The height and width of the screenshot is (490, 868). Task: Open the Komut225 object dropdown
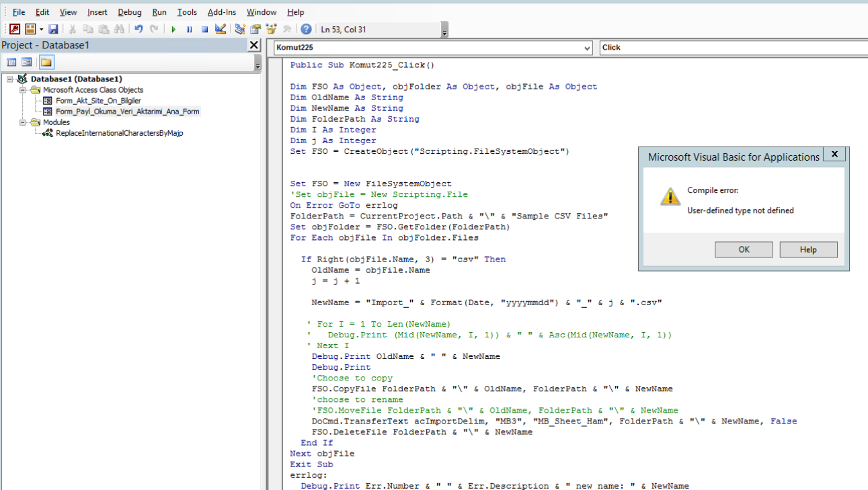[586, 48]
